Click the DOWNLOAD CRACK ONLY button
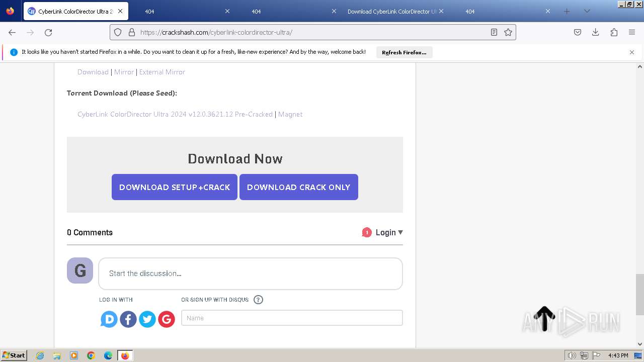Image resolution: width=644 pixels, height=362 pixels. click(x=299, y=187)
